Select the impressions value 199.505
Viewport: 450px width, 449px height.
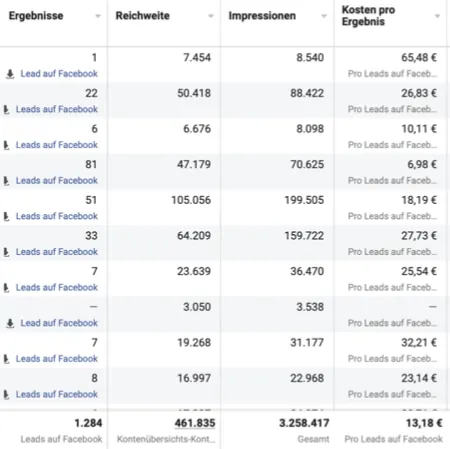click(x=304, y=200)
